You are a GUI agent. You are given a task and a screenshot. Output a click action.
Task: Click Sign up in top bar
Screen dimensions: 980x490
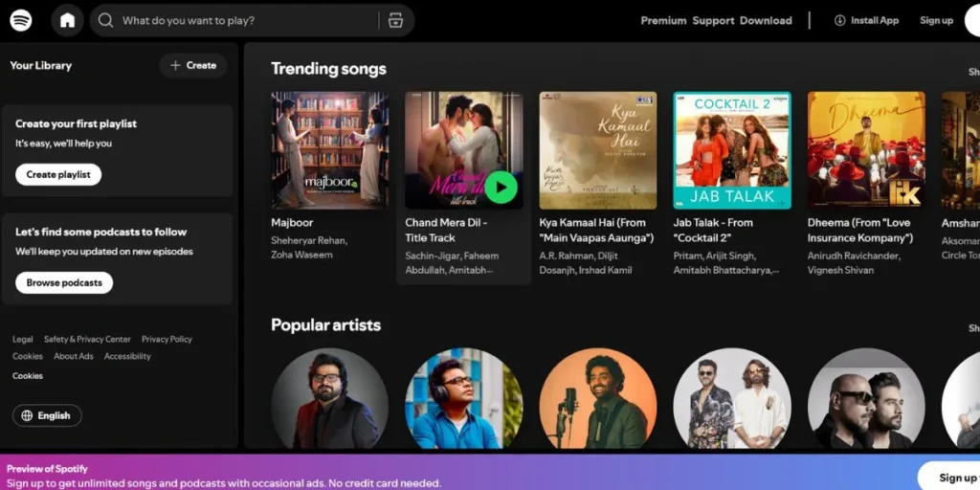pyautogui.click(x=936, y=21)
